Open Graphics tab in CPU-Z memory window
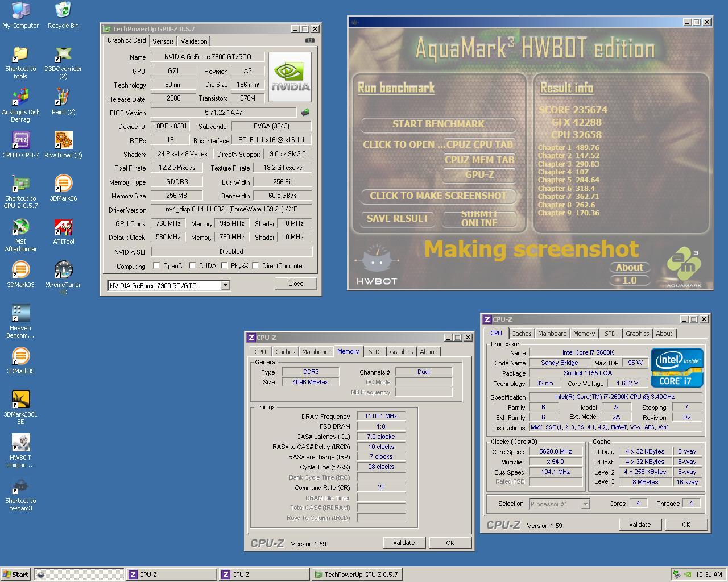This screenshot has height=582, width=728. 401,352
